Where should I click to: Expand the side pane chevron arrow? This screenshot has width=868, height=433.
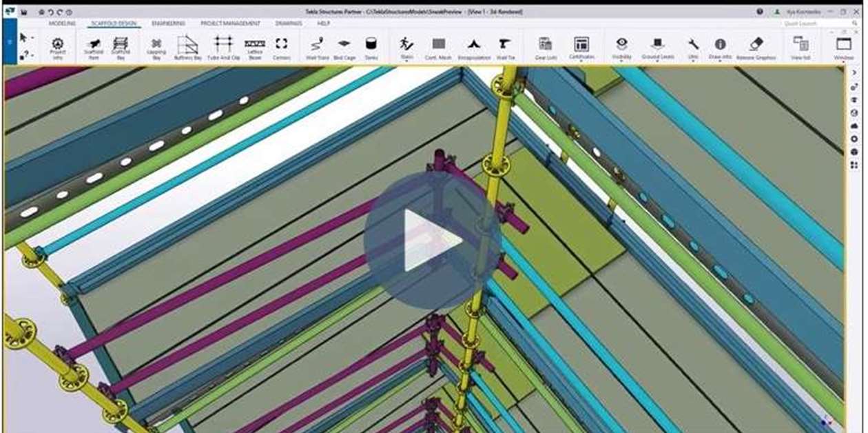(854, 73)
